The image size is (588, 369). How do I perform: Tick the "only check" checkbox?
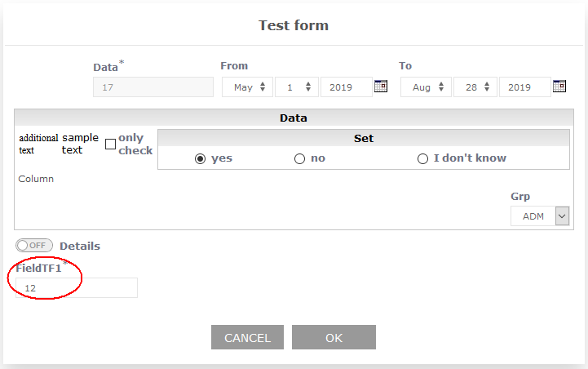point(111,144)
